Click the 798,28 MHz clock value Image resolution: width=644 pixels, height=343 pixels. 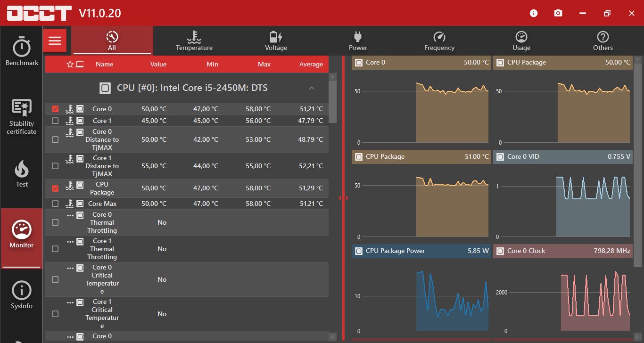click(x=612, y=251)
